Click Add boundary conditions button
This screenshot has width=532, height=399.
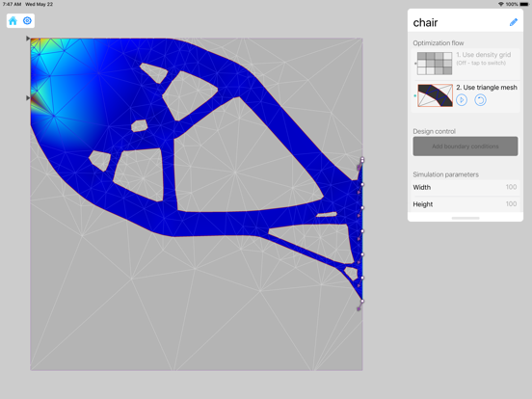465,146
